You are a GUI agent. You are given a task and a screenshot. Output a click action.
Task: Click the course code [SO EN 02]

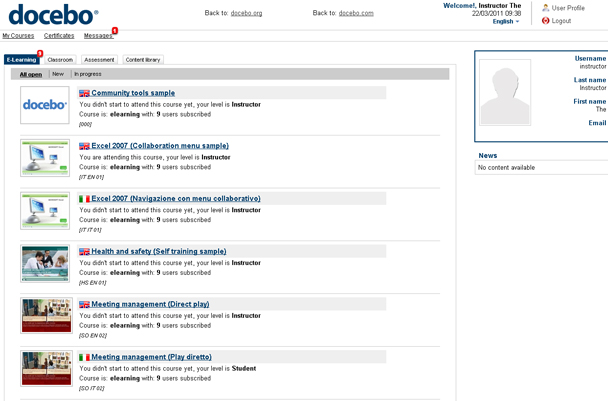pyautogui.click(x=93, y=335)
